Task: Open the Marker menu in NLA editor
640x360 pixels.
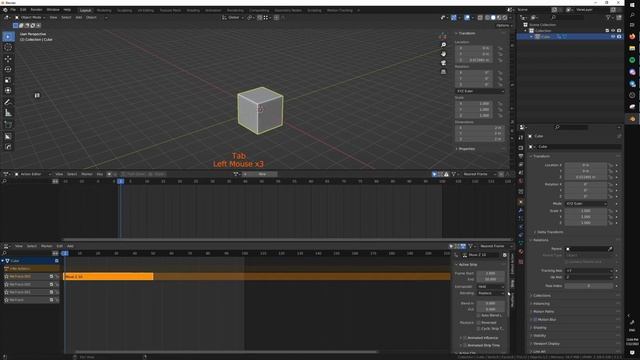Action: point(47,246)
